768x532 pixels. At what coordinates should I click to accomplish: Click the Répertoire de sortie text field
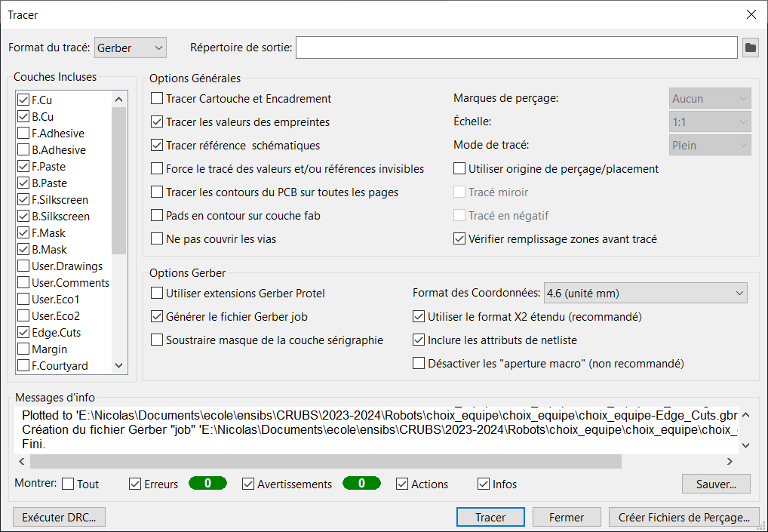(x=516, y=48)
